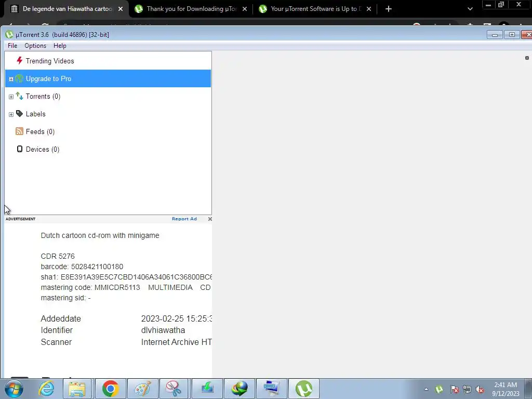Click Dutch cartoon cd-rom with minigame text
Screen dimensions: 532x399
coord(100,235)
